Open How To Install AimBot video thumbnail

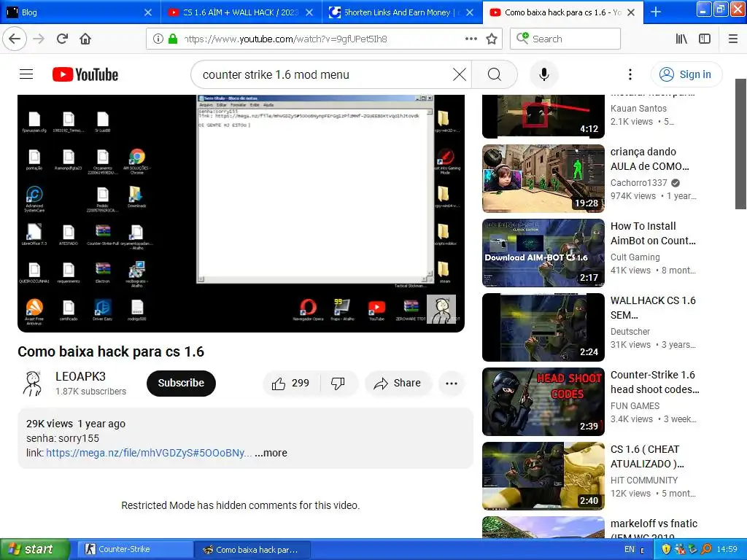(543, 253)
